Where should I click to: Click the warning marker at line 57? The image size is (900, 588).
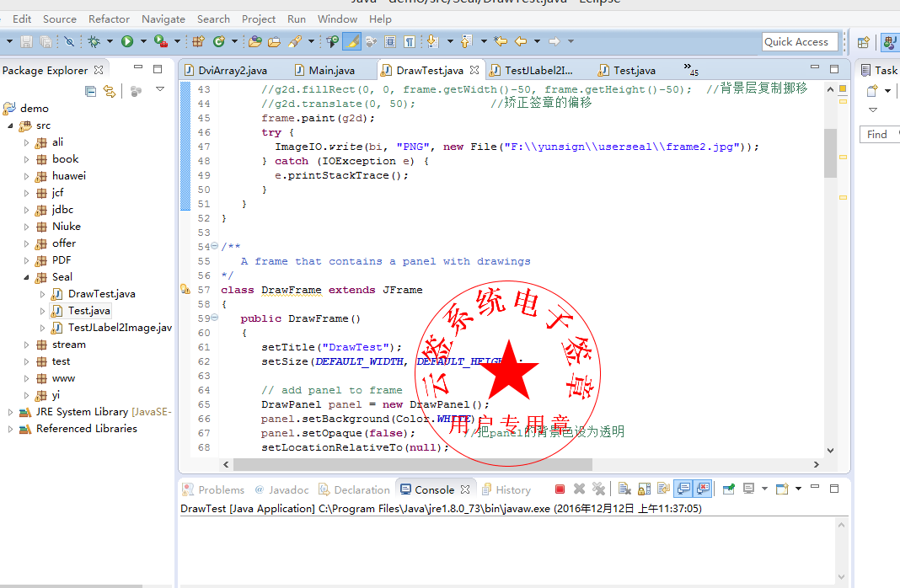[x=185, y=289]
